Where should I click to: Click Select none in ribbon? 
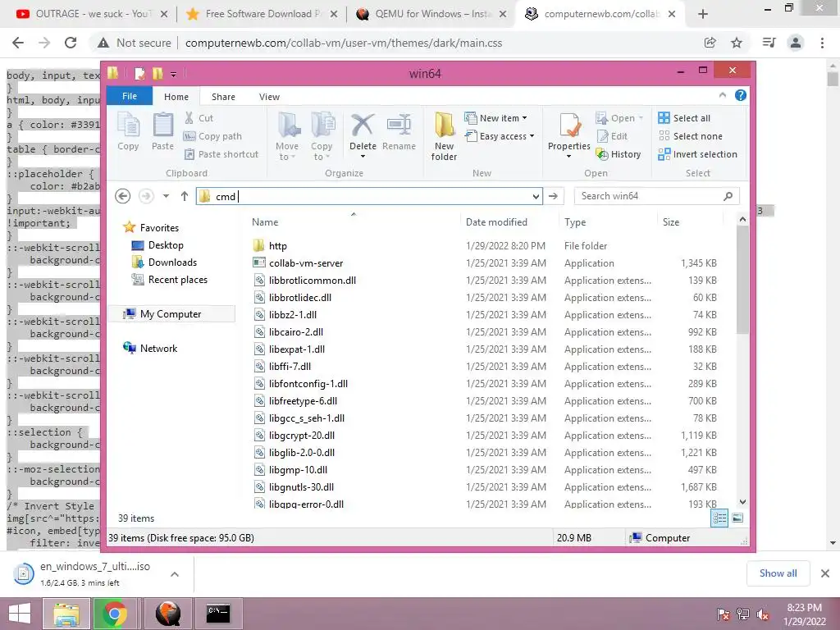click(691, 136)
